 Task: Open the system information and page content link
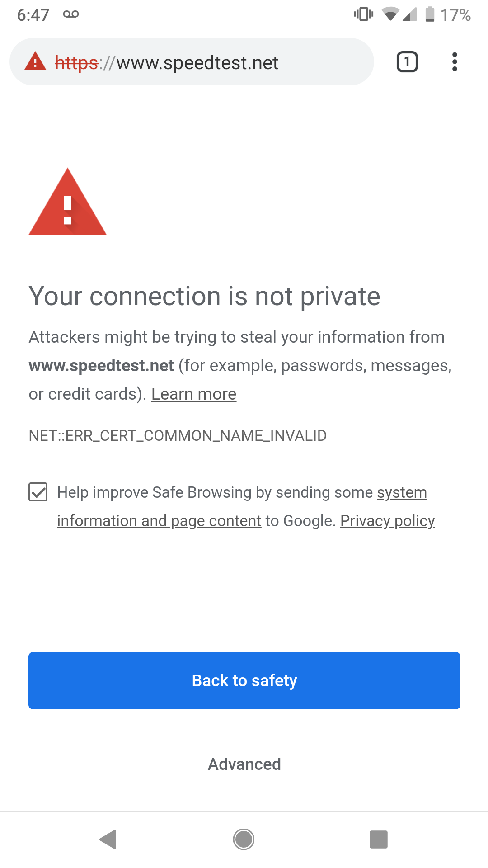point(159,521)
